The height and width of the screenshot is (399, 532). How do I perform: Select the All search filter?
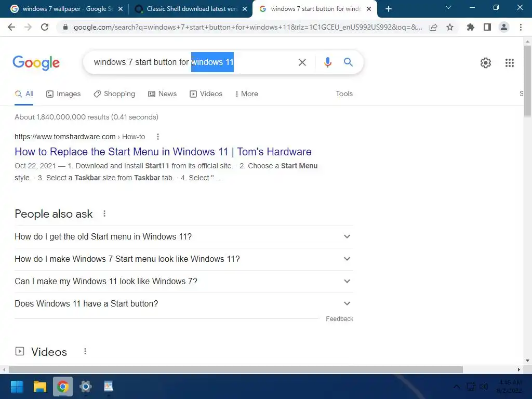tap(24, 94)
